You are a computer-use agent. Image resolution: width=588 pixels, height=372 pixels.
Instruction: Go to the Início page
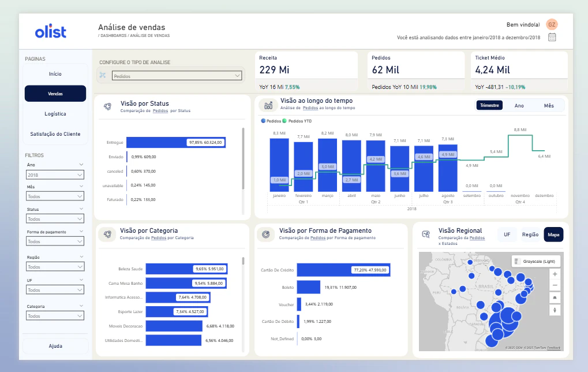tap(55, 74)
